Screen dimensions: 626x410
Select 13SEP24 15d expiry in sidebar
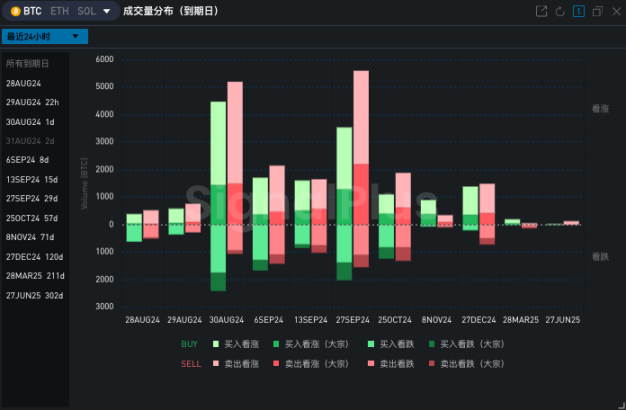(x=32, y=180)
